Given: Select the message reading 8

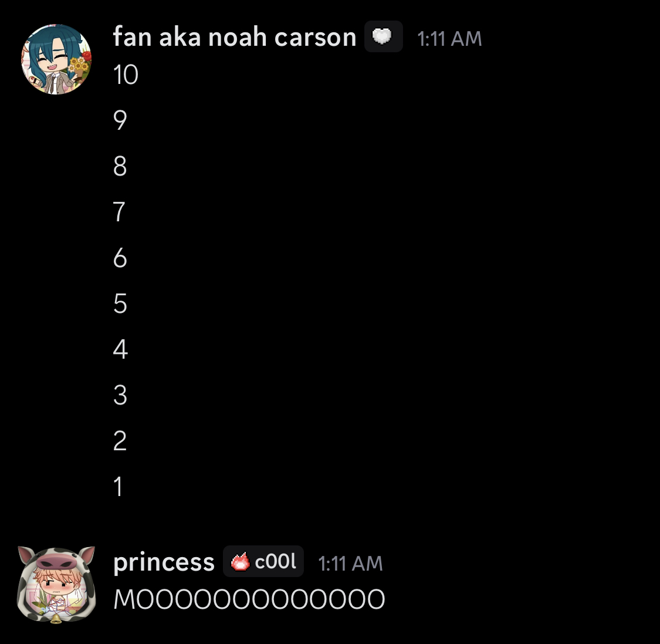Looking at the screenshot, I should pyautogui.click(x=120, y=166).
